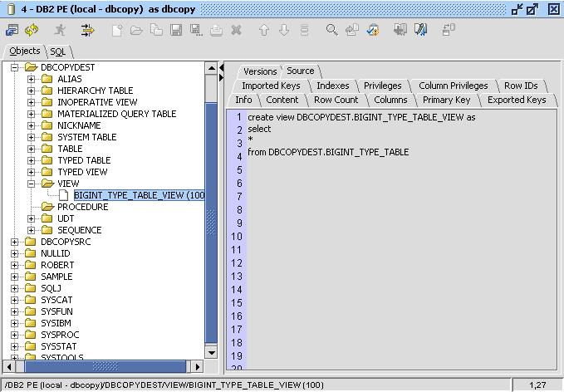Click the yellow arrows commit icon

point(87,30)
